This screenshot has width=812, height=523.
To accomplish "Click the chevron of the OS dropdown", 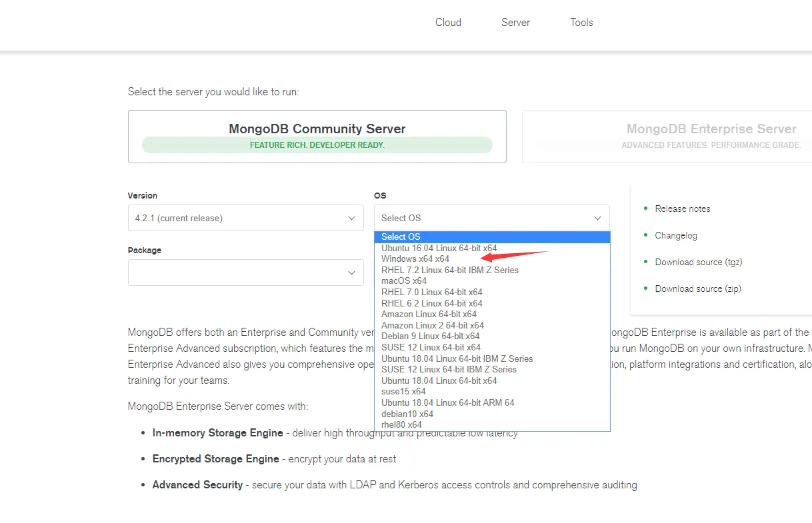I will pyautogui.click(x=597, y=218).
